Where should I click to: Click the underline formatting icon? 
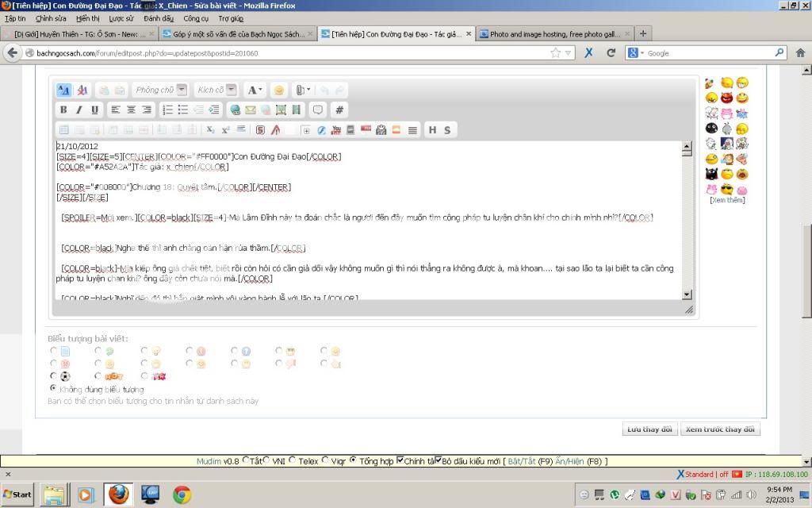(x=94, y=110)
